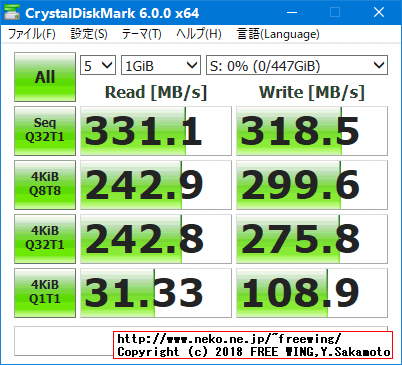This screenshot has height=365, width=402.
Task: Open the 言語(Language) menu
Action: click(x=278, y=34)
